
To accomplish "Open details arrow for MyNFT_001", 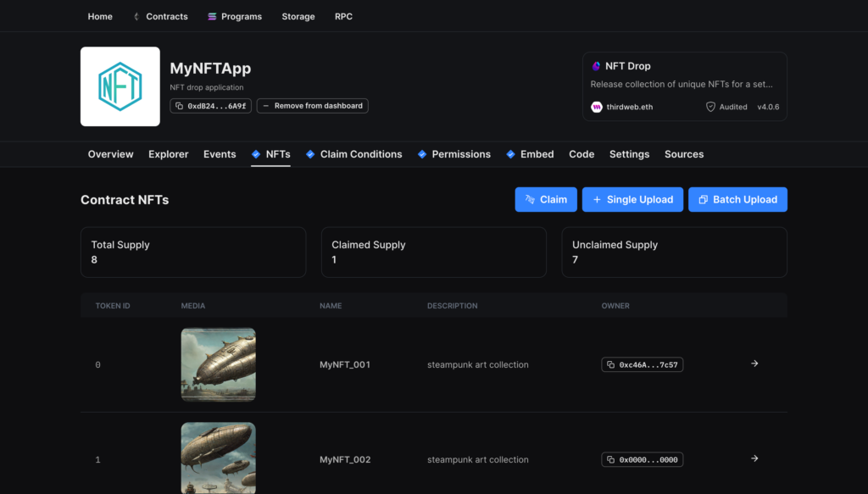I will pyautogui.click(x=754, y=364).
